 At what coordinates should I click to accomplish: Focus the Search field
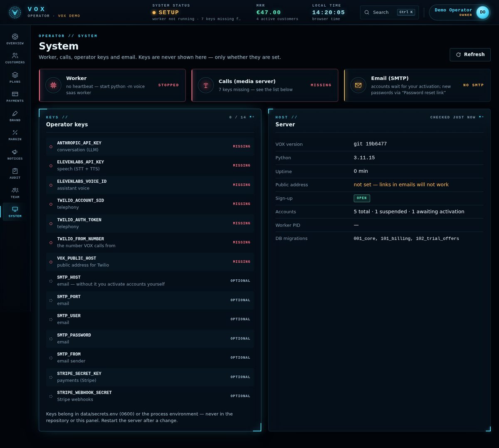[x=390, y=12]
